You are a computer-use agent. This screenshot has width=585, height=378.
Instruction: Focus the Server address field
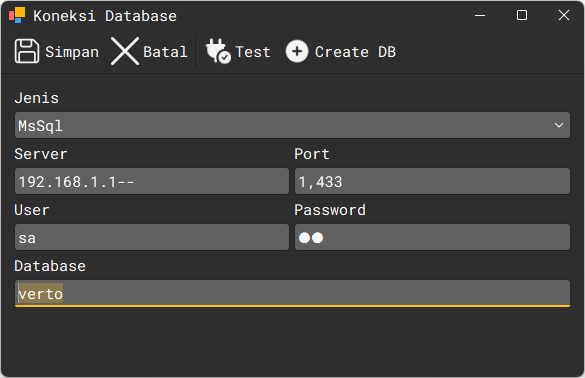click(152, 181)
